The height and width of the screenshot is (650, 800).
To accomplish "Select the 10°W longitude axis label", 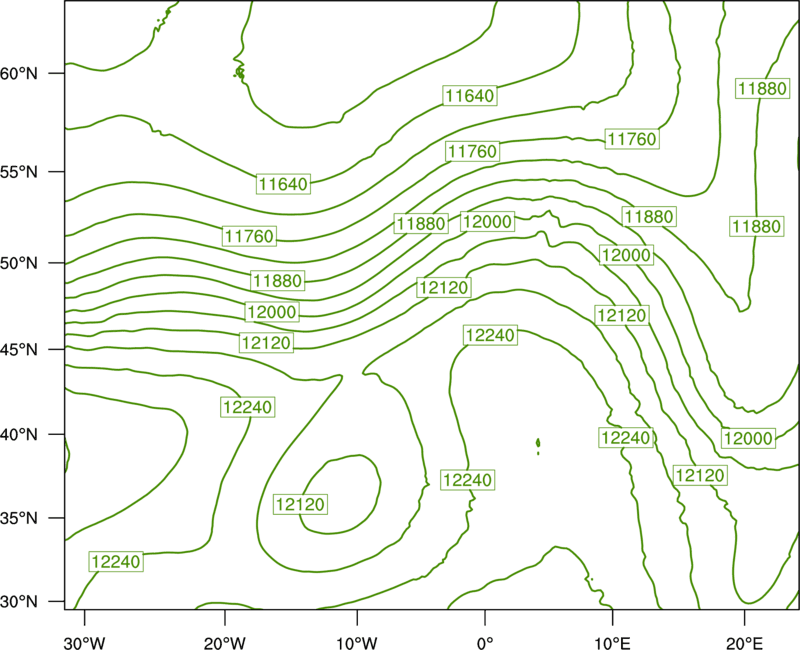I will [x=357, y=643].
